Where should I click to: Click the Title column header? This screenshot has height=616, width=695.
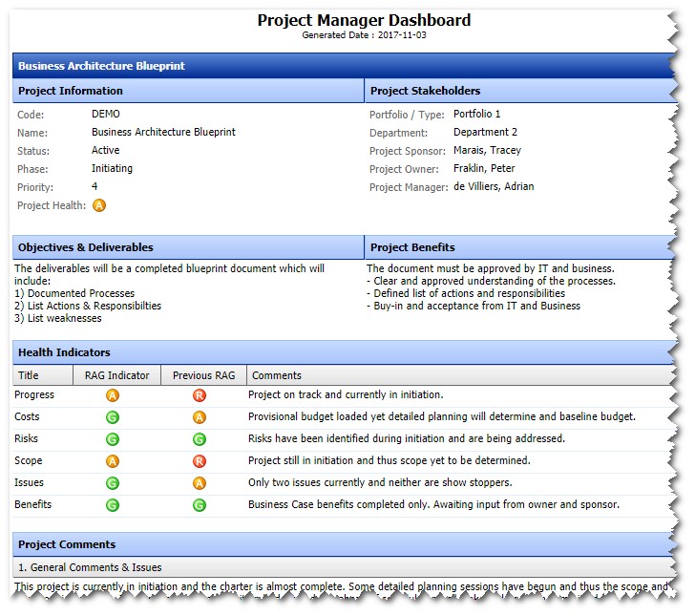click(43, 375)
